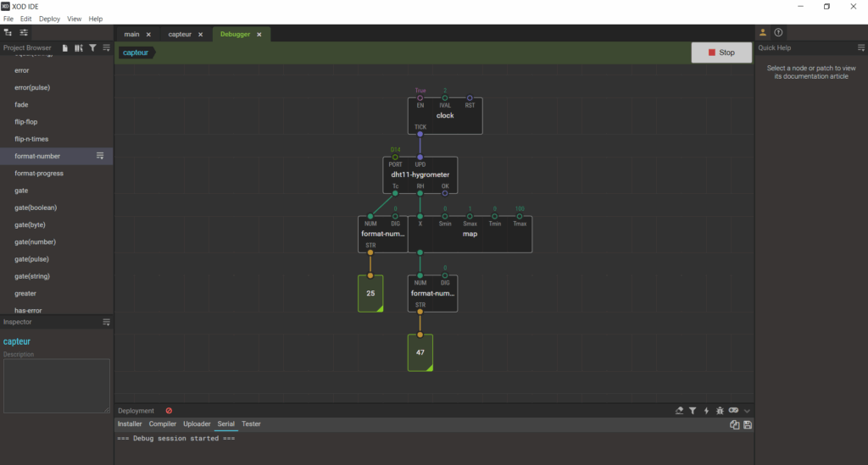Viewport: 868px width, 465px height.
Task: Open the Installer deployment tab
Action: [130, 424]
